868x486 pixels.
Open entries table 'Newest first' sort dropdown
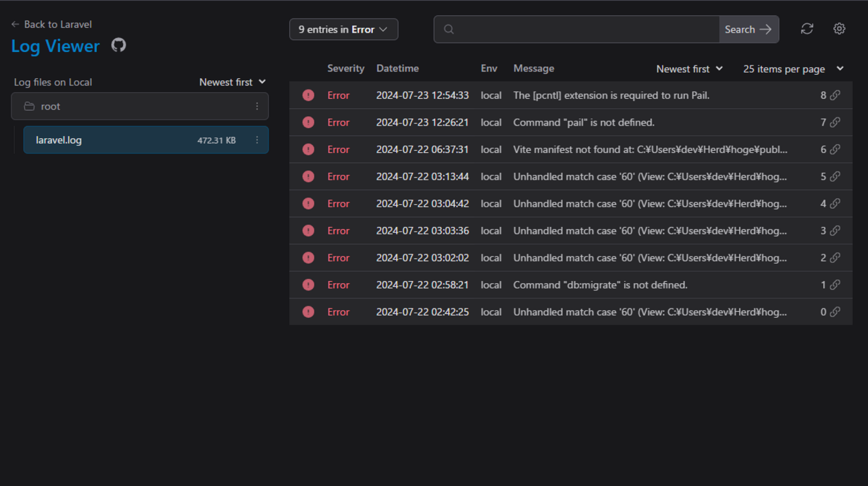(x=690, y=69)
